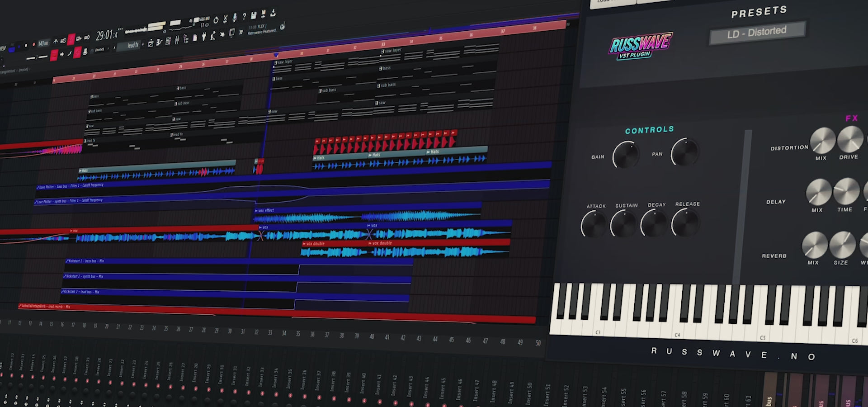868x407 pixels.
Task: Toggle the loop recording button
Action: 87,37
